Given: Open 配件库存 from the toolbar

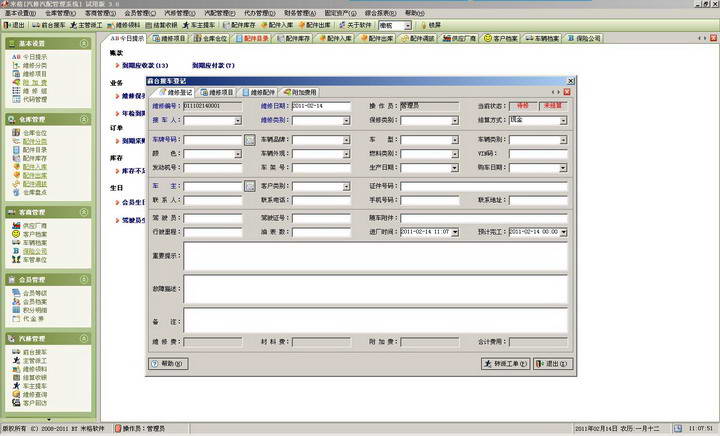Looking at the screenshot, I should pyautogui.click(x=239, y=25).
